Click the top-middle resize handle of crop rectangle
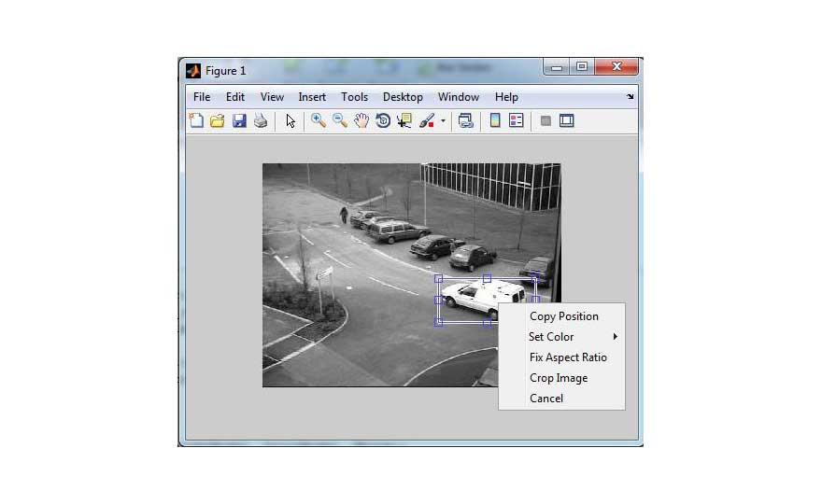This screenshot has height=504, width=822. click(x=487, y=278)
